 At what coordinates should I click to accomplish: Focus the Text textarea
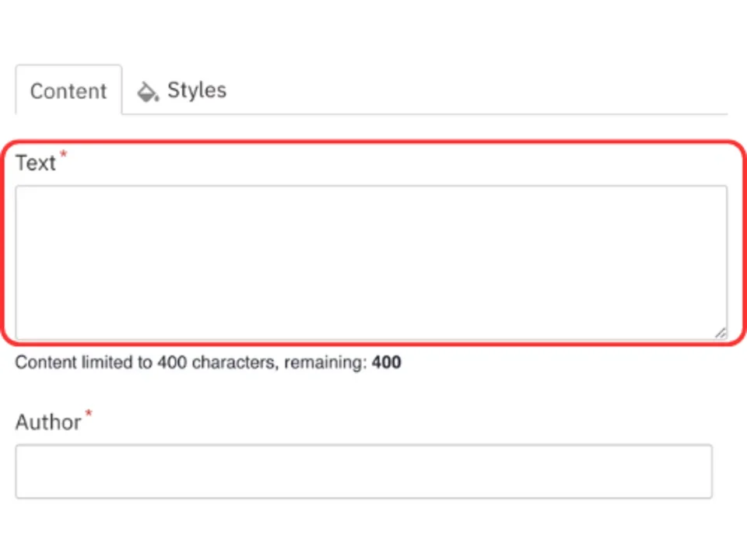tap(371, 262)
